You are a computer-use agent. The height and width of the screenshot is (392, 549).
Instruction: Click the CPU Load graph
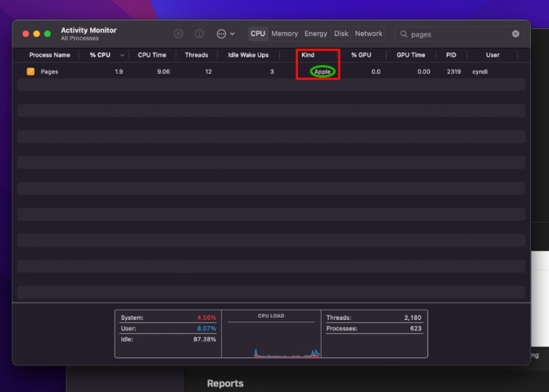(x=271, y=337)
